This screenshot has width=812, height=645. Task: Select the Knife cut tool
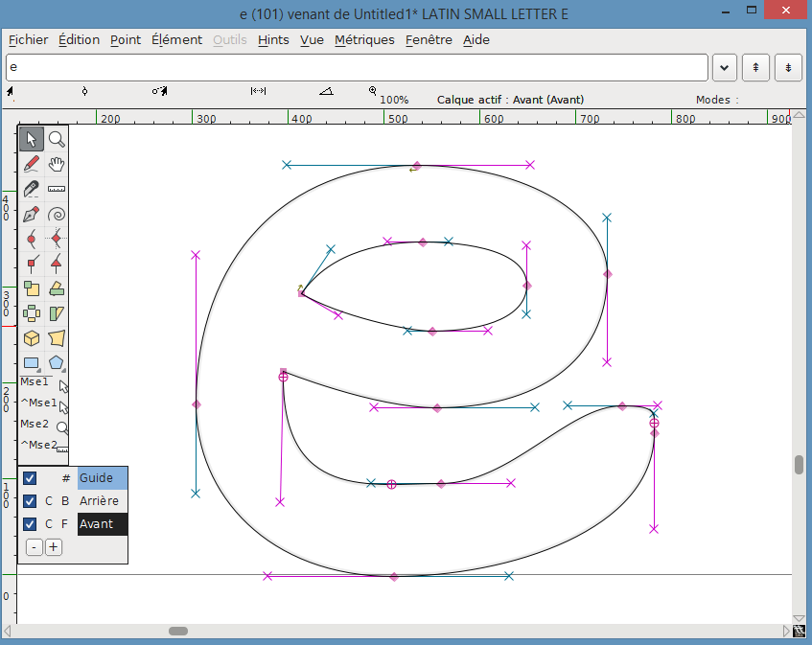tap(32, 189)
